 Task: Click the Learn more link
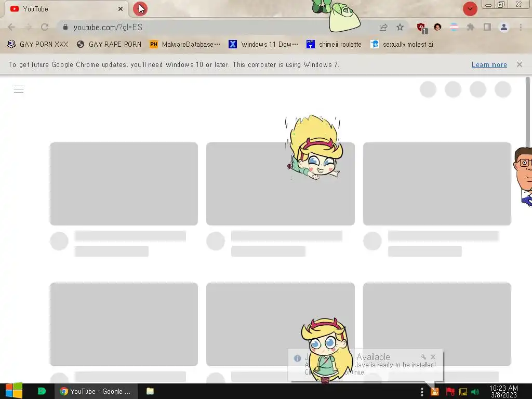pyautogui.click(x=489, y=64)
